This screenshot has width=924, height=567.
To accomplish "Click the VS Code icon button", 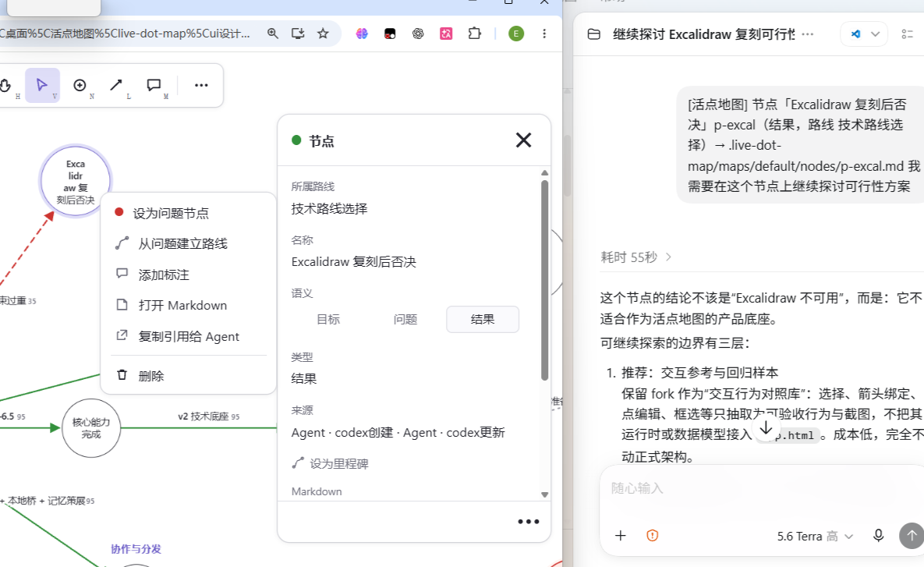I will pyautogui.click(x=855, y=34).
